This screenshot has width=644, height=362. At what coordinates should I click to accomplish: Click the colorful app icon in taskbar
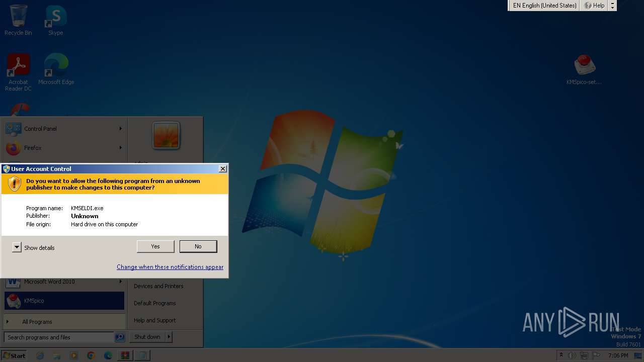tap(125, 355)
